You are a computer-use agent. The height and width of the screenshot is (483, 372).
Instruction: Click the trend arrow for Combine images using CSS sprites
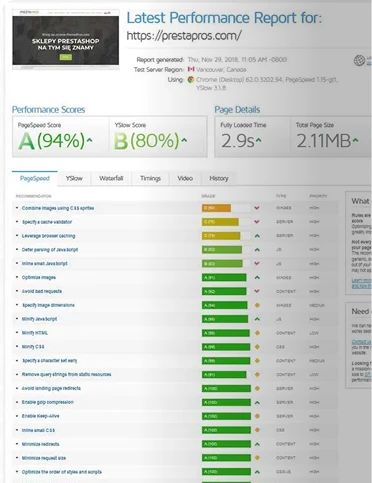pos(257,208)
